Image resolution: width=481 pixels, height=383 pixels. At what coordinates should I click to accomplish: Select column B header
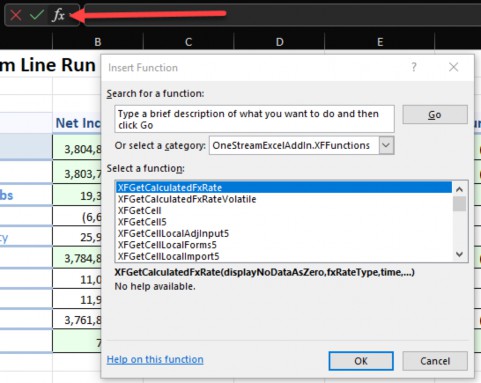98,42
